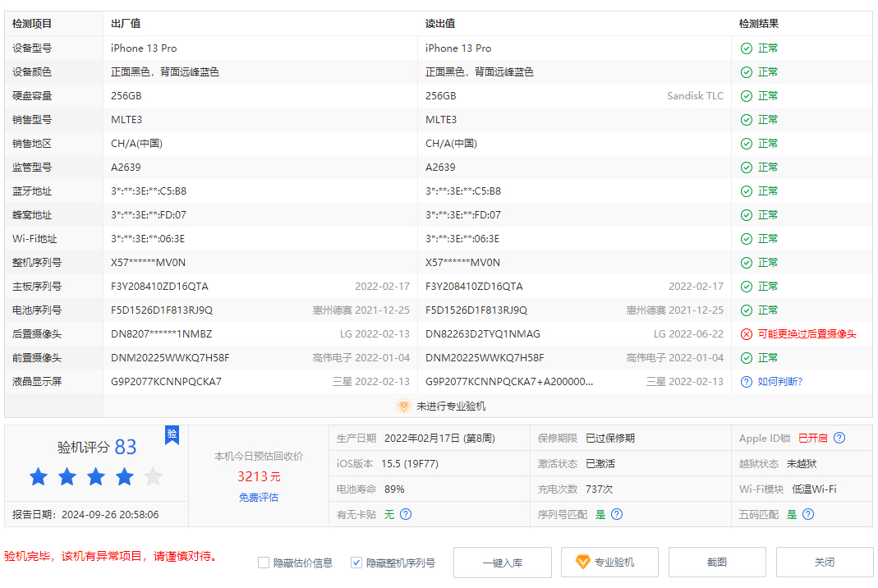Click the 报告日期 2024-09-26 20:58:06 text
The width and height of the screenshot is (878, 588).
[x=85, y=514]
